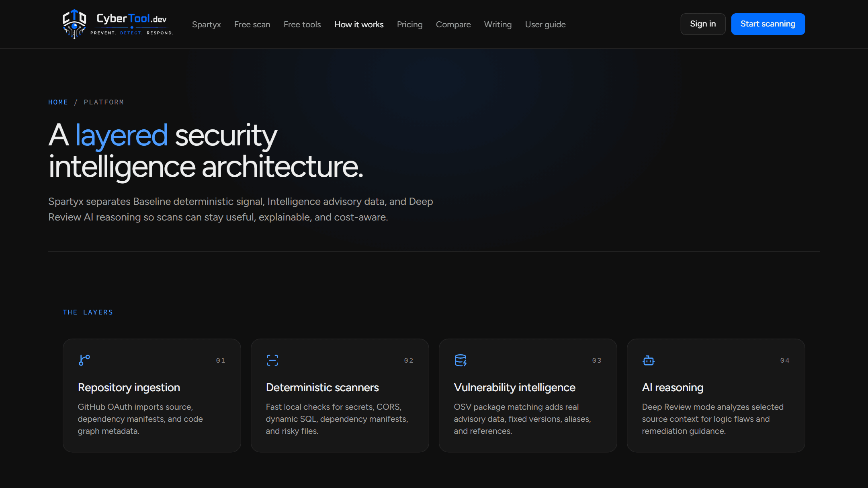Click the Start scanning button
Screen dimensions: 868x488
pos(768,24)
